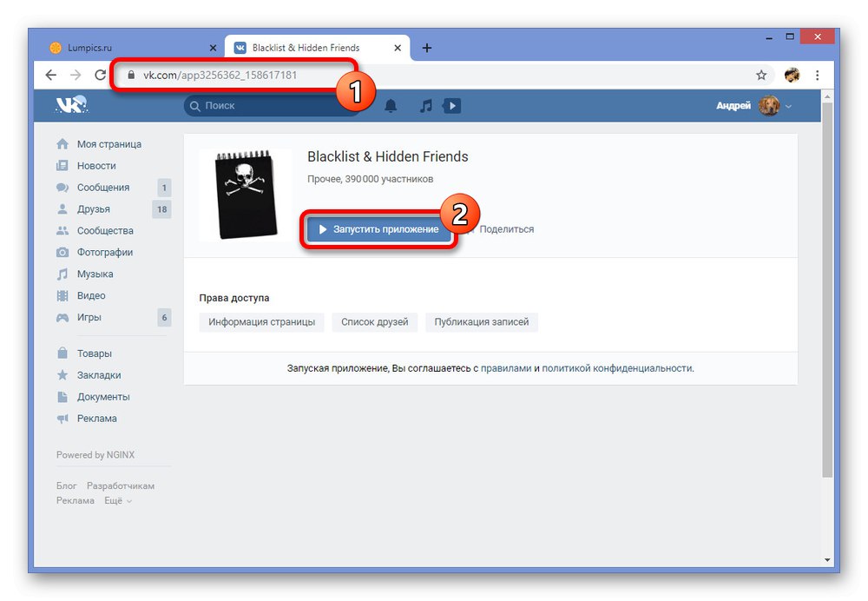Click the megaphone icon beside Реклама
Image resolution: width=868 pixels, height=601 pixels.
tap(62, 419)
